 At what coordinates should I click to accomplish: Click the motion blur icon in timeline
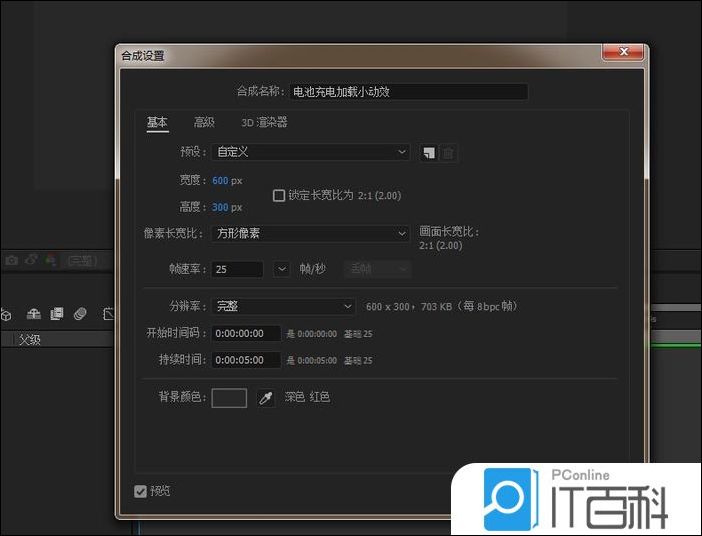point(80,314)
